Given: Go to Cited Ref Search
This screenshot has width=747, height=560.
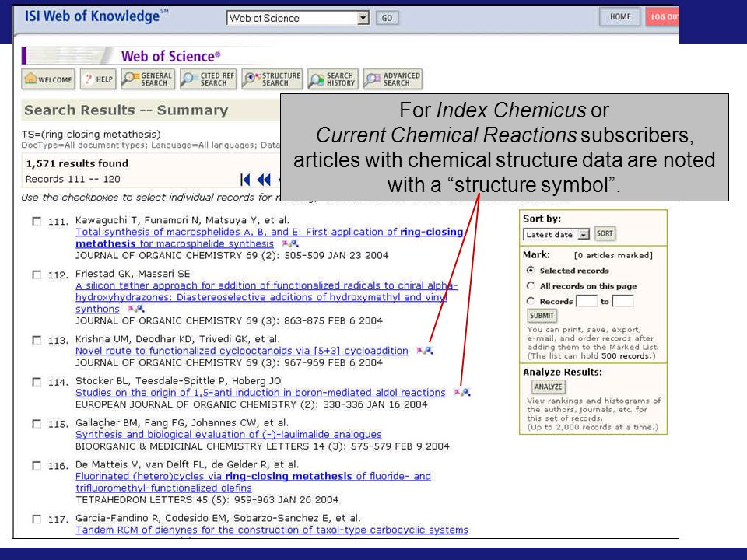Looking at the screenshot, I should 208,79.
